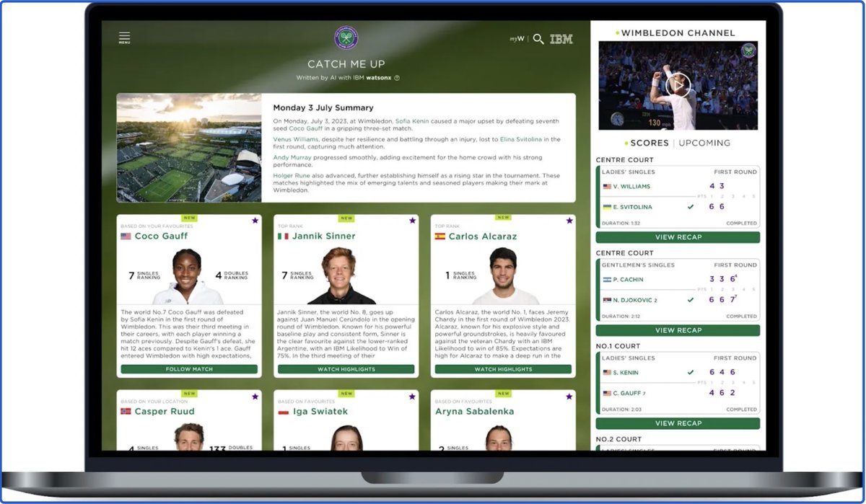Open the hamburger menu icon
The height and width of the screenshot is (504, 866).
point(124,37)
